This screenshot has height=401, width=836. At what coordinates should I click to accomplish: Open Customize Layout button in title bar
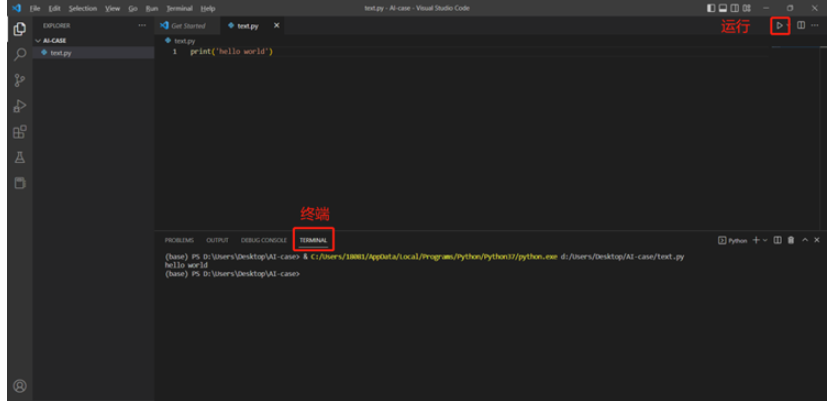click(747, 8)
